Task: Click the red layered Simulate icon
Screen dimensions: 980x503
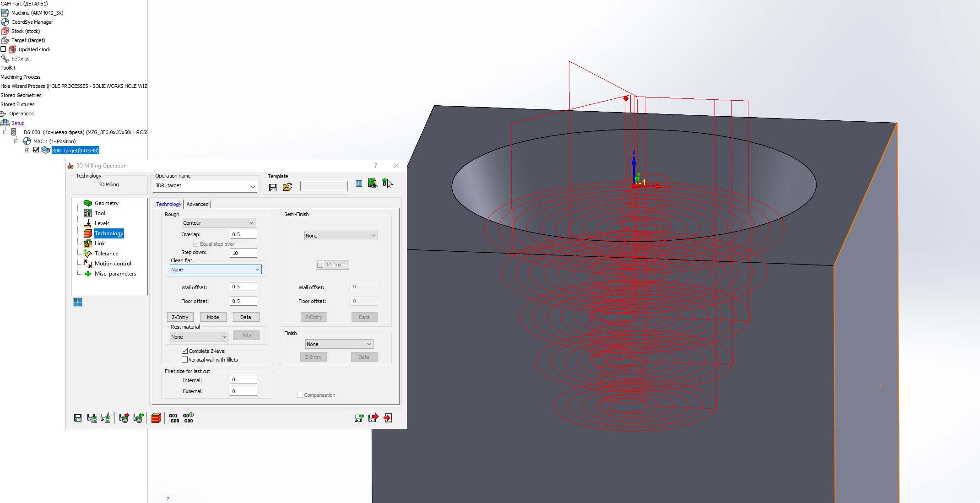Action: (156, 418)
